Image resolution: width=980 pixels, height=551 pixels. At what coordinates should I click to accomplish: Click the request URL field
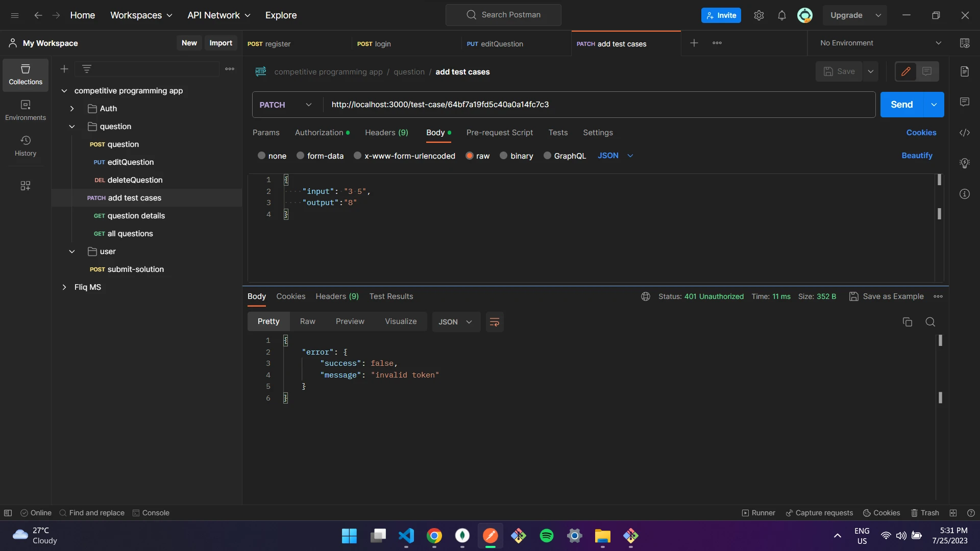(599, 105)
